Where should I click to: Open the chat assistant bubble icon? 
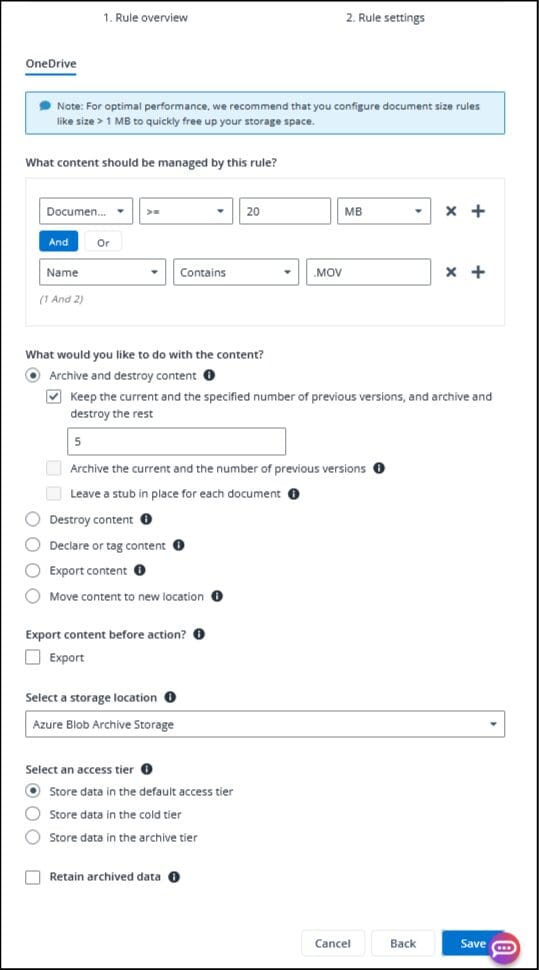pos(504,947)
